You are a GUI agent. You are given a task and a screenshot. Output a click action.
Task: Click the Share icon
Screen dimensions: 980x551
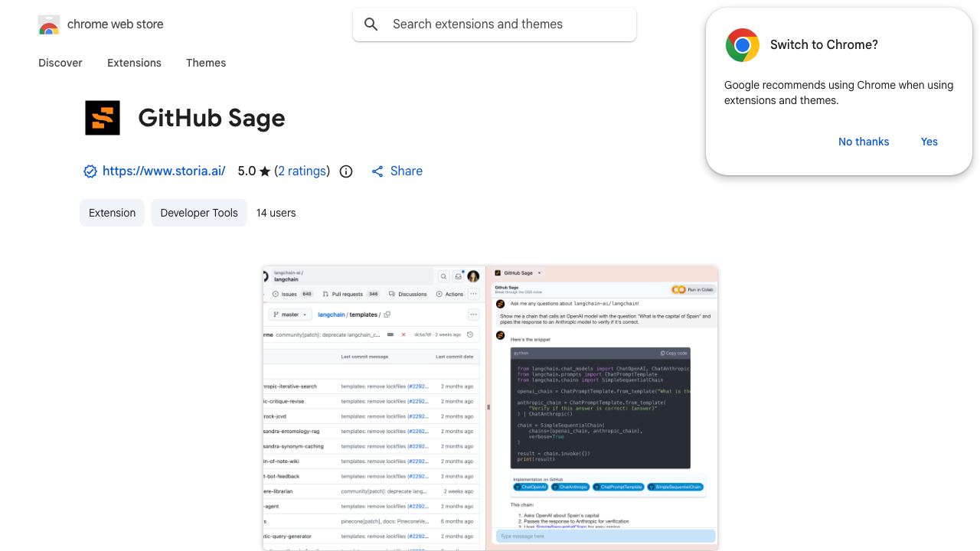point(377,171)
